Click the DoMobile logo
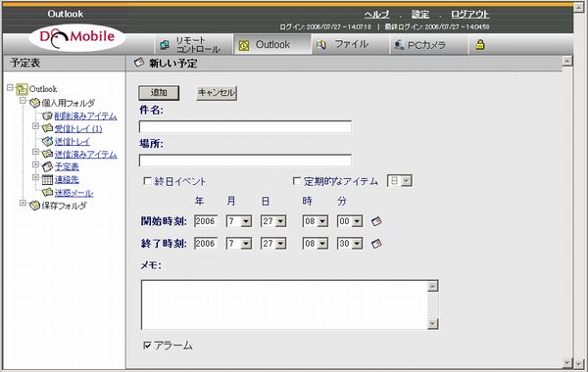This screenshot has width=588, height=372. tap(76, 37)
